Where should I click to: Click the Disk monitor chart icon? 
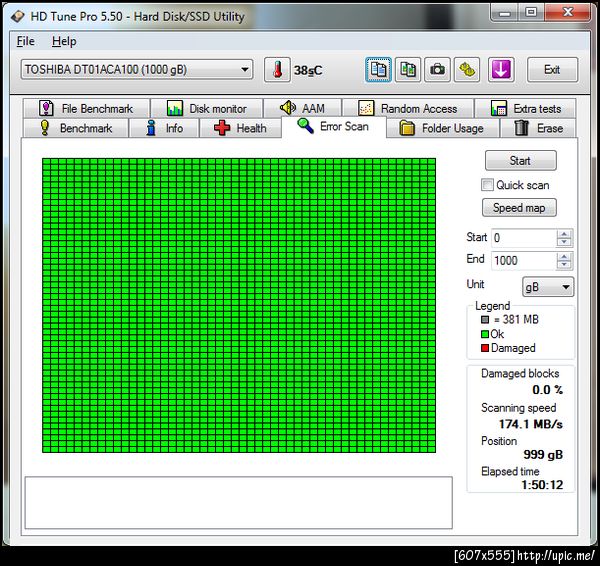click(175, 108)
